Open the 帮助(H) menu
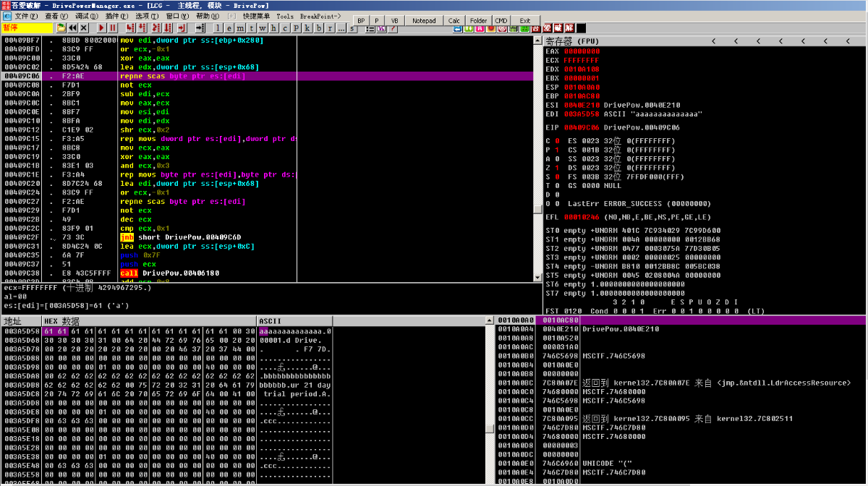 [208, 16]
